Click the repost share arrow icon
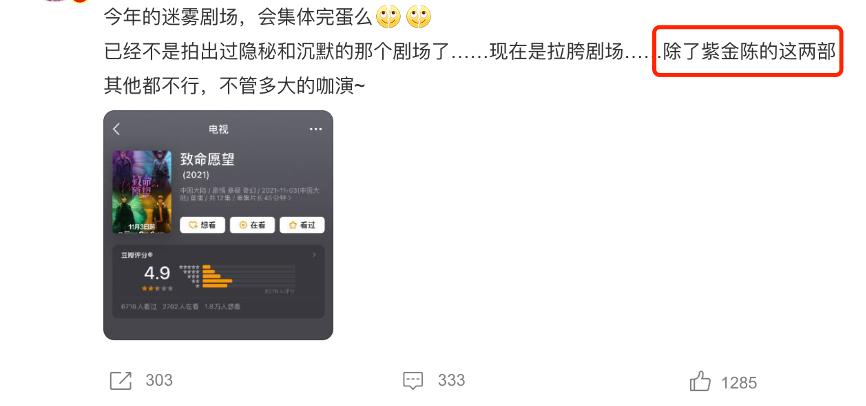 (120, 381)
